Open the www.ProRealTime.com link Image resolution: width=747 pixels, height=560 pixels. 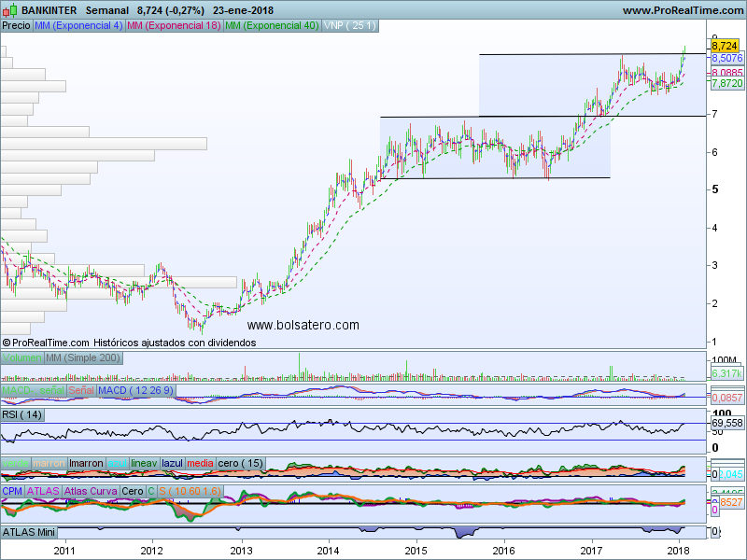[682, 10]
